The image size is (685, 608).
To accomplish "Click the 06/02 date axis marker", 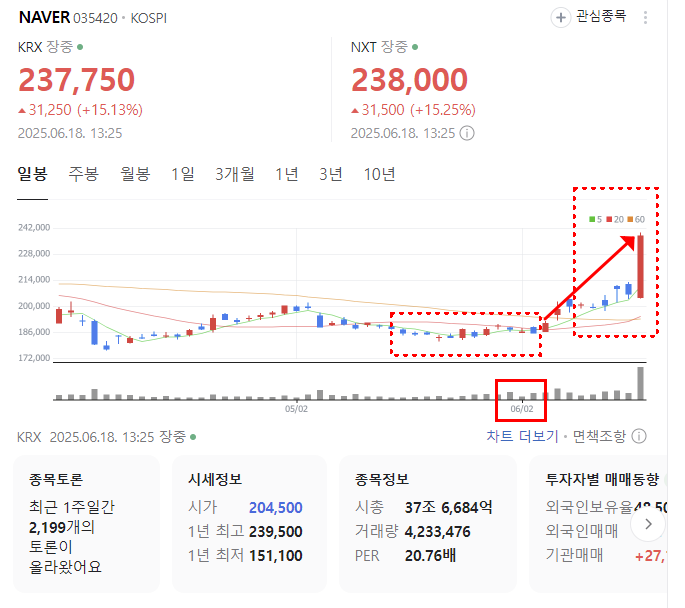I will [522, 409].
